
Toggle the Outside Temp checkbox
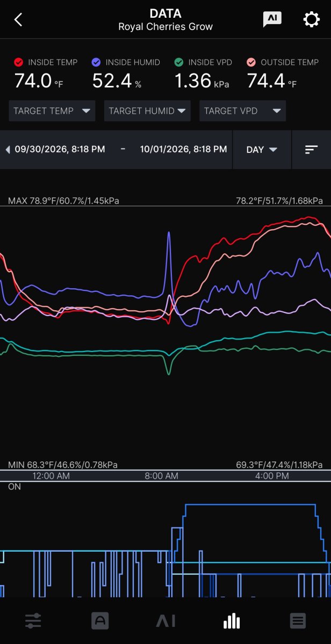(x=251, y=62)
